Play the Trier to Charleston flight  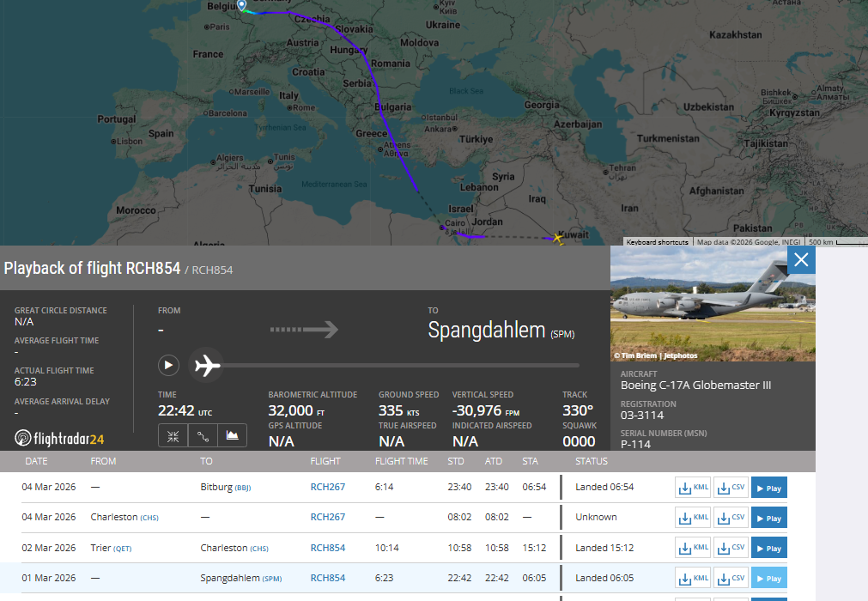[x=768, y=548]
